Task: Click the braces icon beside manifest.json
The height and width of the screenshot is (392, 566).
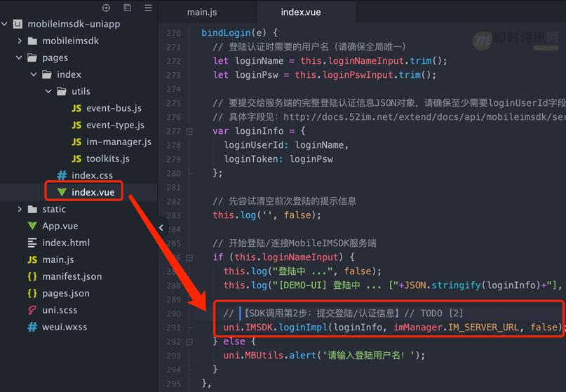Action: (x=32, y=276)
